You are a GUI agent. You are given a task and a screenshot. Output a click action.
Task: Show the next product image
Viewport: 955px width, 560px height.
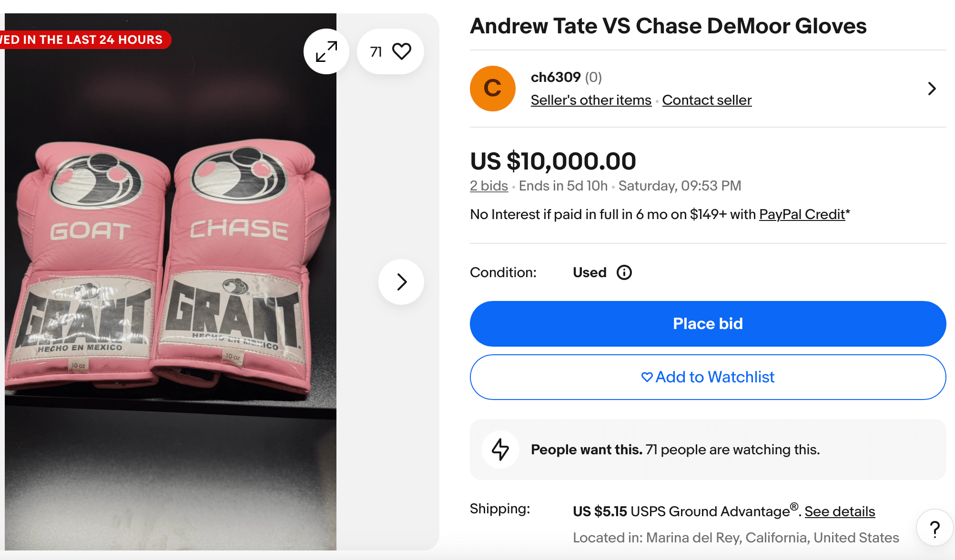click(401, 282)
